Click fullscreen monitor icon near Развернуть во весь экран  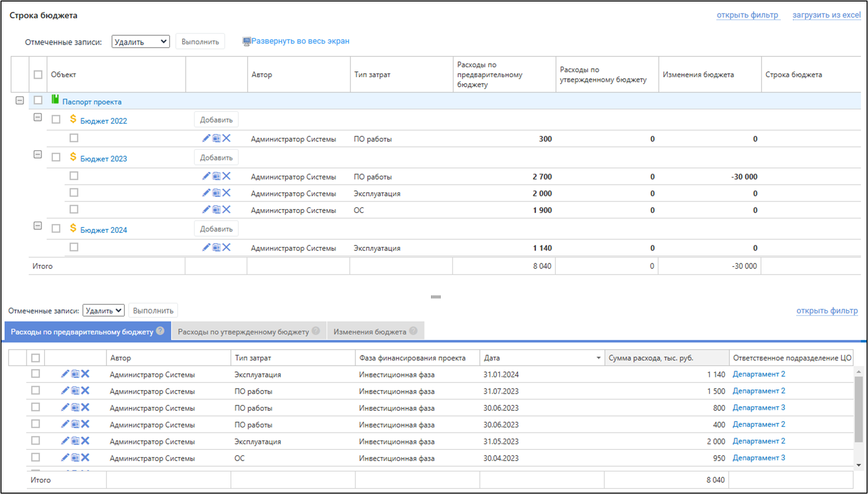click(246, 42)
